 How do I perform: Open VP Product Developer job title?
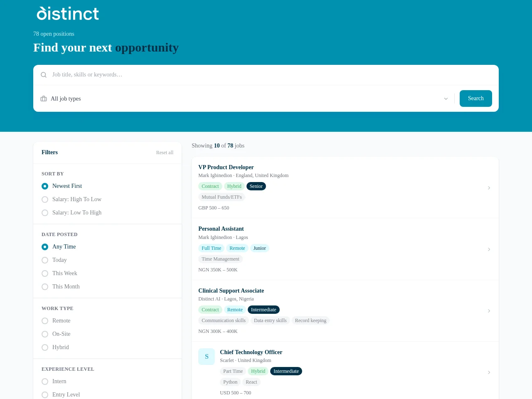pos(226,167)
